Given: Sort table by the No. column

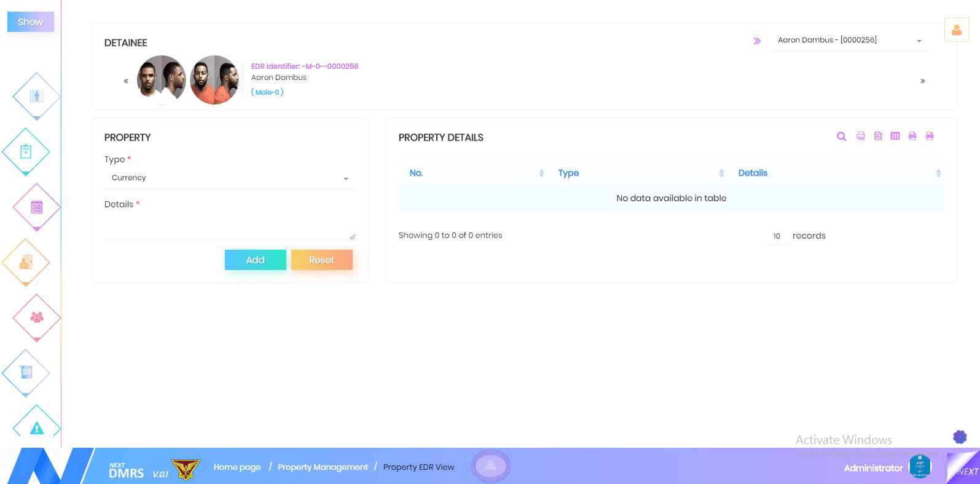Looking at the screenshot, I should point(416,173).
